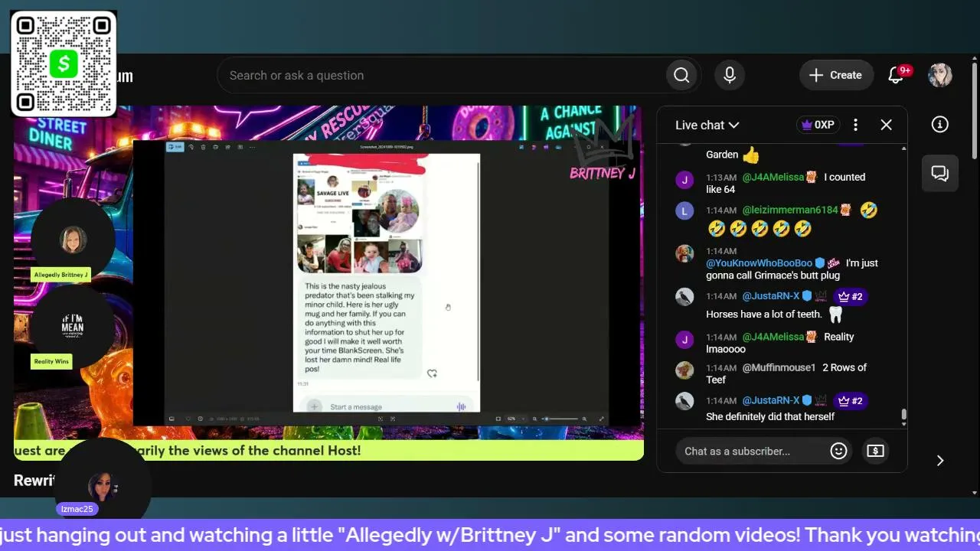Click the search magnifier button
The width and height of the screenshot is (980, 551).
681,75
